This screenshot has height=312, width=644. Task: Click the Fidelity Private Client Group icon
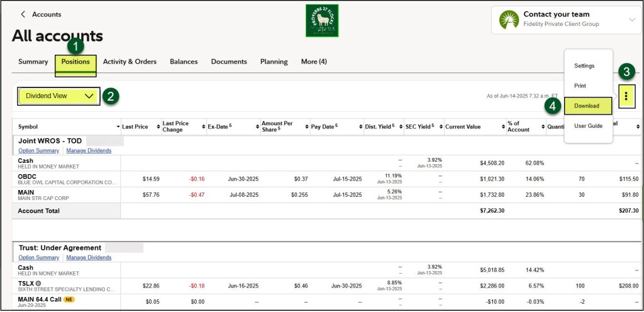tap(509, 19)
